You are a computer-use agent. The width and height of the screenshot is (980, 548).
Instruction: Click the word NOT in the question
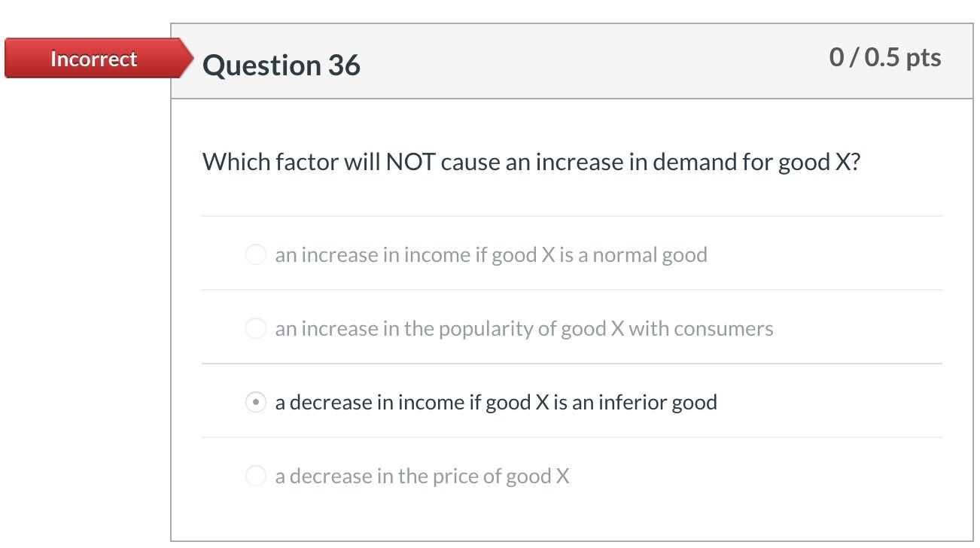tap(410, 162)
